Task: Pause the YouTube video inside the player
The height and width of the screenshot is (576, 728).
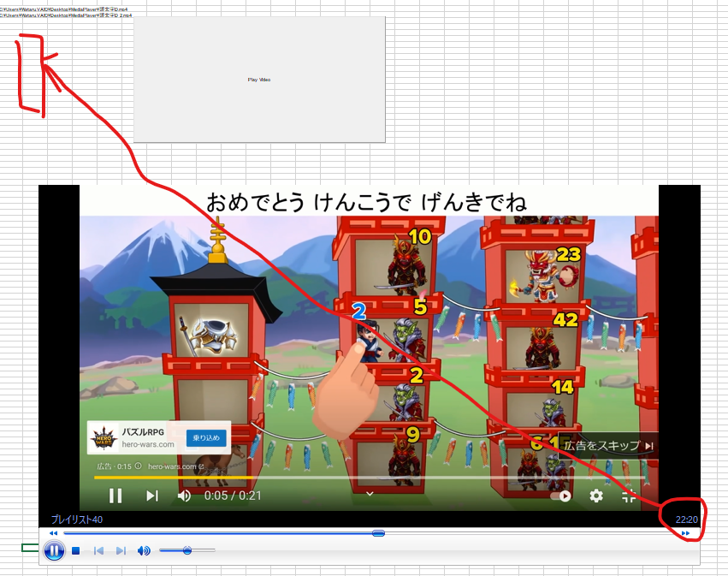Action: point(115,496)
